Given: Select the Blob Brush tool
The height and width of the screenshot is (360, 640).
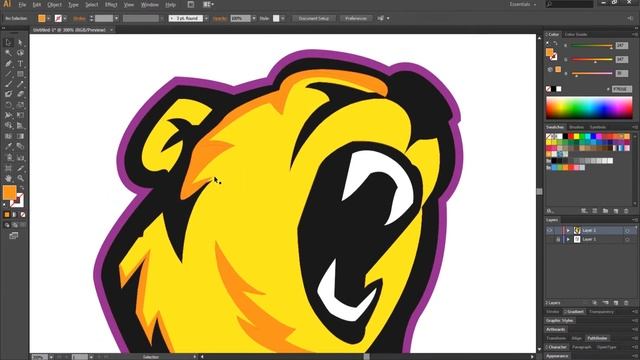Looking at the screenshot, I should 8,94.
